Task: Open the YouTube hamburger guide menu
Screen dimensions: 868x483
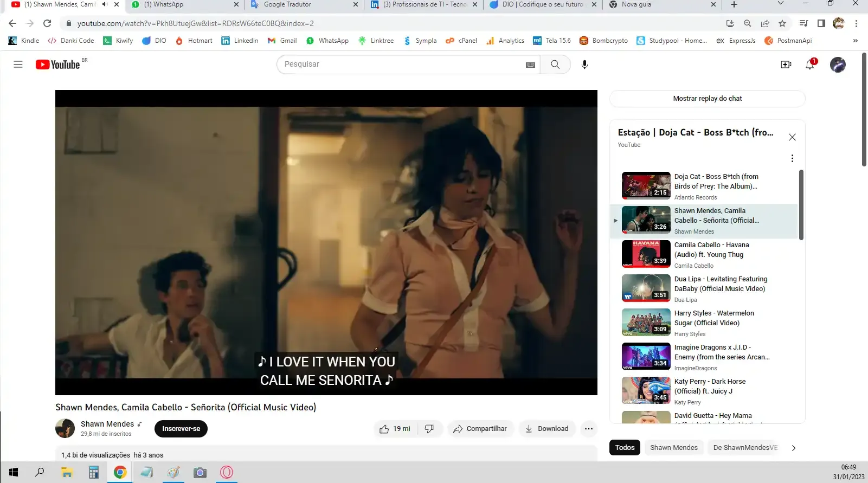Action: click(x=18, y=65)
